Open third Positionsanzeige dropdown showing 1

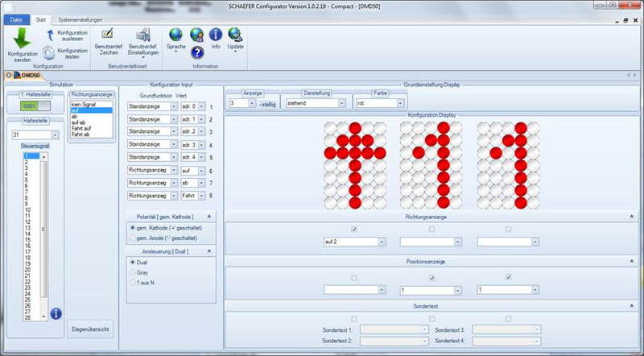535,290
